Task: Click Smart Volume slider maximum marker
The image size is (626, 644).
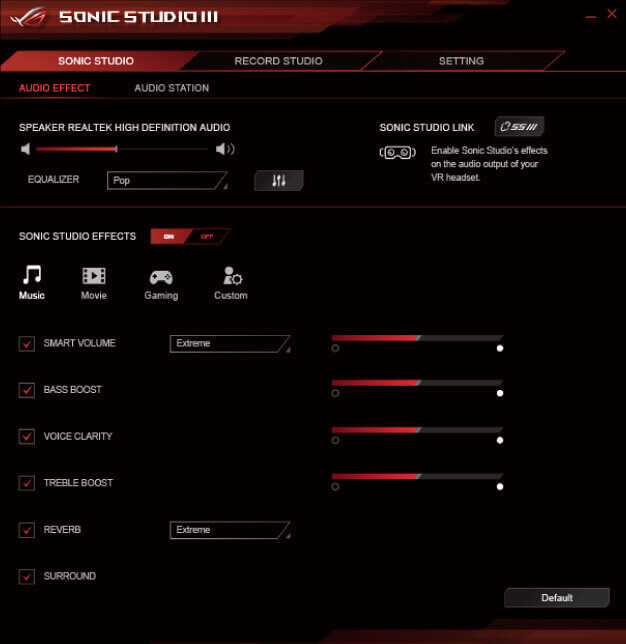Action: [x=500, y=348]
